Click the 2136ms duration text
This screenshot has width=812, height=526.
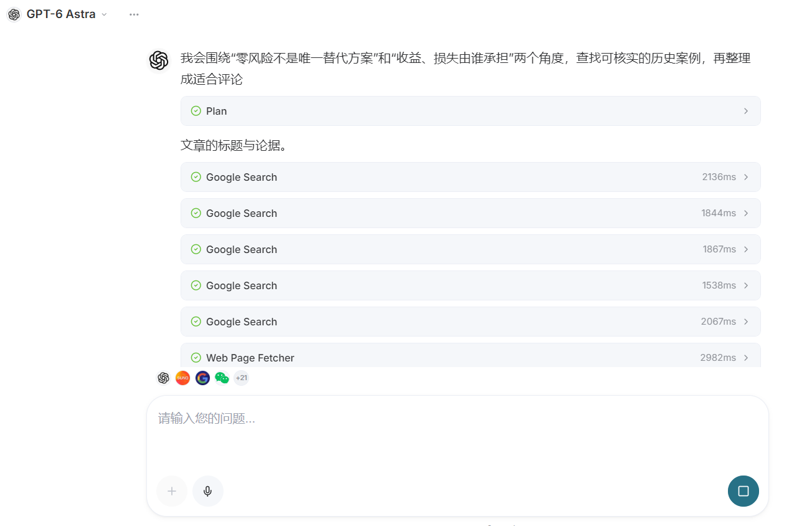tap(719, 177)
